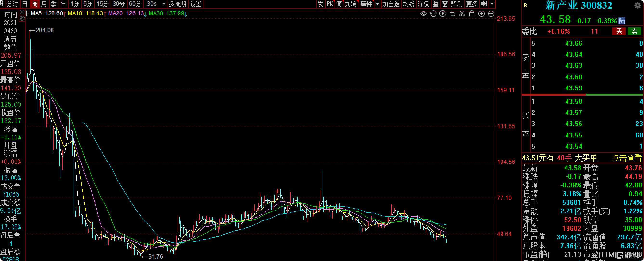This screenshot has width=644, height=261.
Task: Click the R badge beside stock name
Action: tap(525, 5)
